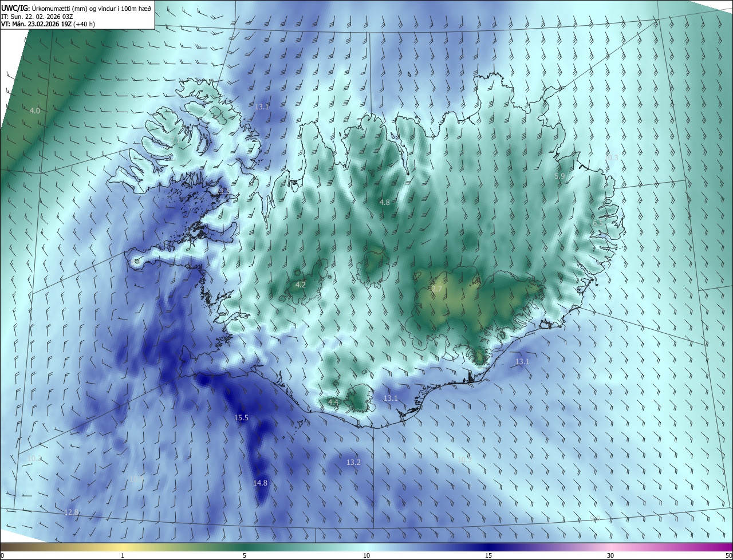Click the '0' tick on the color scale
Screen dimensions: 733x560
pos(2,555)
